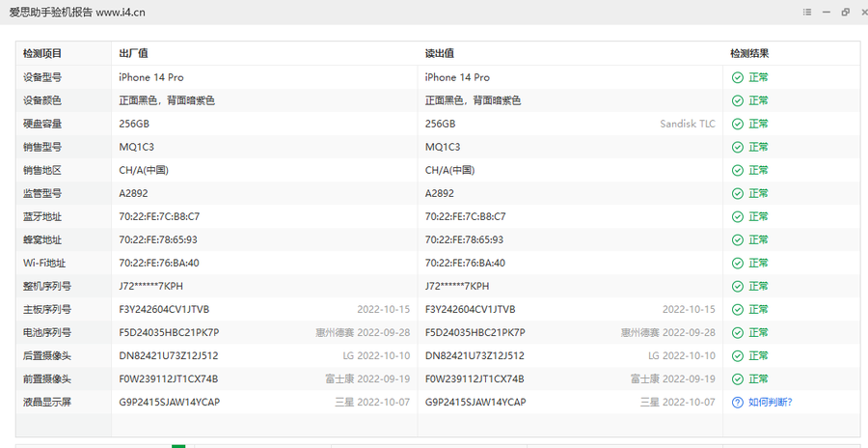Click the green check icon in 蓝牙地址 row
868x448 pixels.
pos(738,217)
